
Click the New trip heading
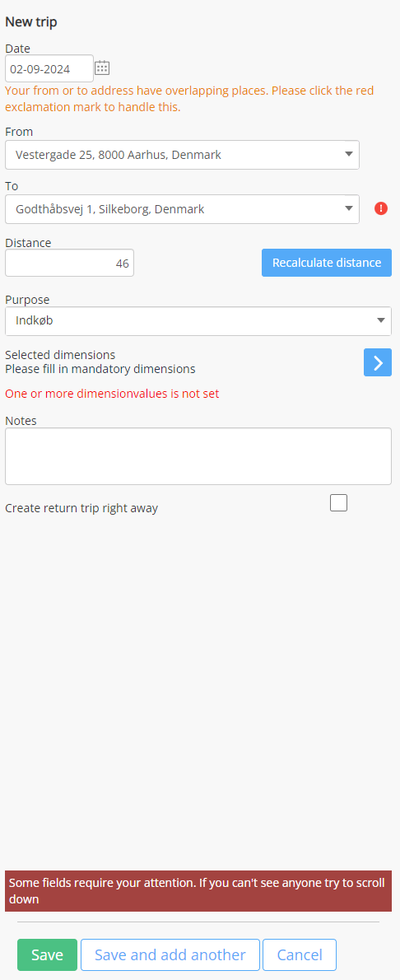[x=31, y=22]
